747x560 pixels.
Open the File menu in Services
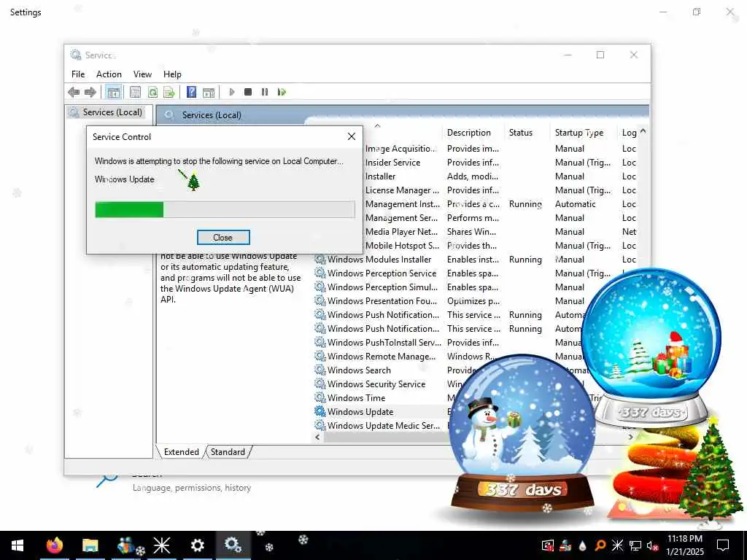pos(78,74)
